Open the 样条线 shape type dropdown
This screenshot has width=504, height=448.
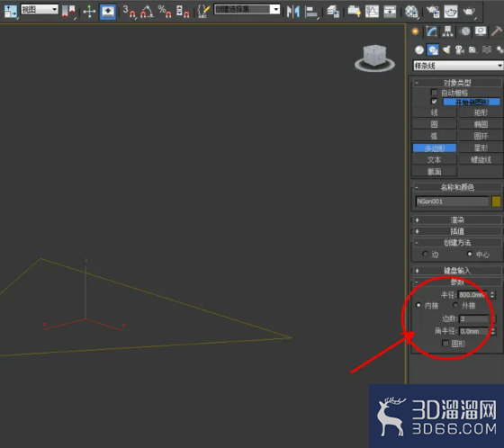coord(458,66)
